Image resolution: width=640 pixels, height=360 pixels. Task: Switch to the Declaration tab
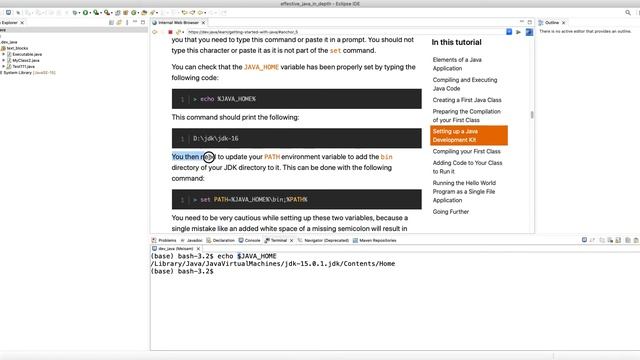coord(220,240)
